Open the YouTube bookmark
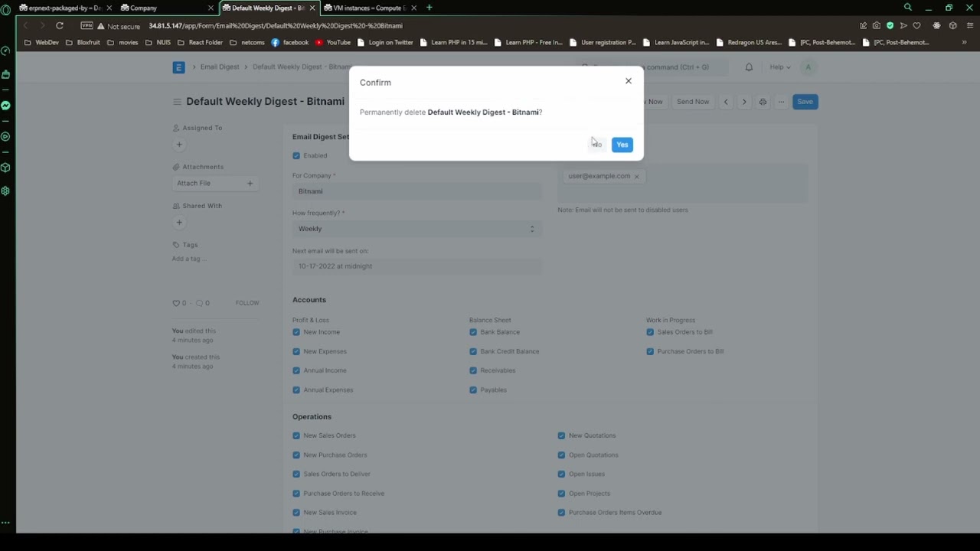Screen dimensions: 980x551 (x=333, y=43)
